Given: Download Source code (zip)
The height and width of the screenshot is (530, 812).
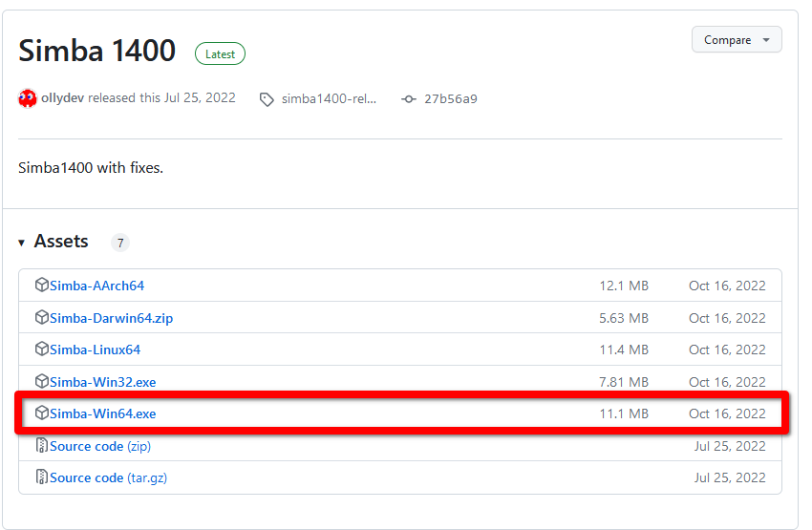Looking at the screenshot, I should tap(100, 446).
